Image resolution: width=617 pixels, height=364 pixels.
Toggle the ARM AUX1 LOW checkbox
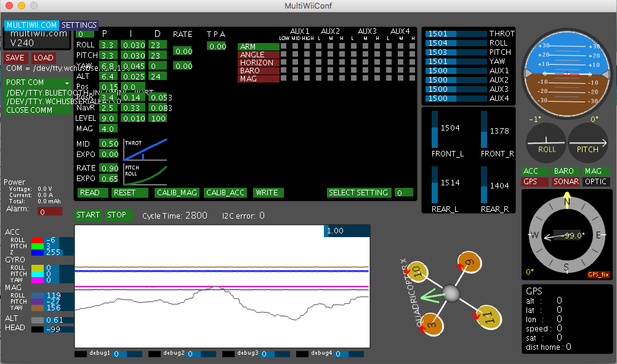point(284,47)
